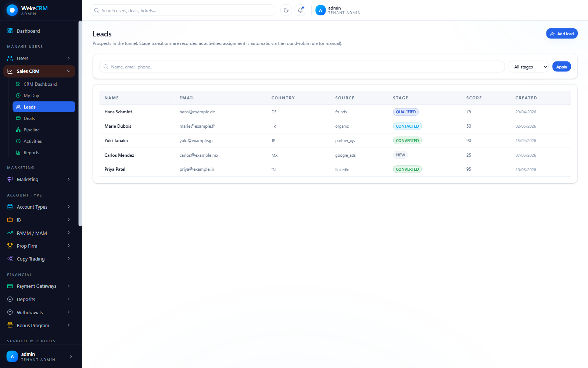Click the Copy Trading share icon
Screen dimensions: 588x368
pyautogui.click(x=10, y=259)
